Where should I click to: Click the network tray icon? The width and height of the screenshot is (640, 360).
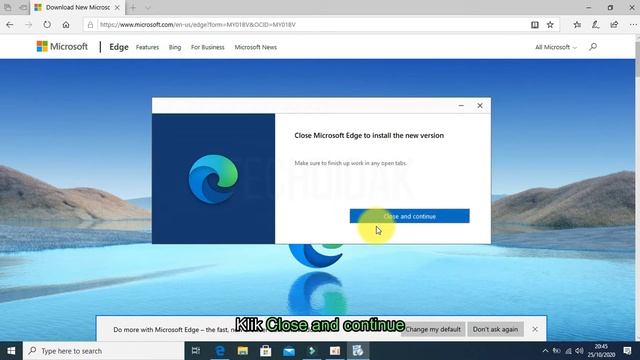tap(568, 351)
